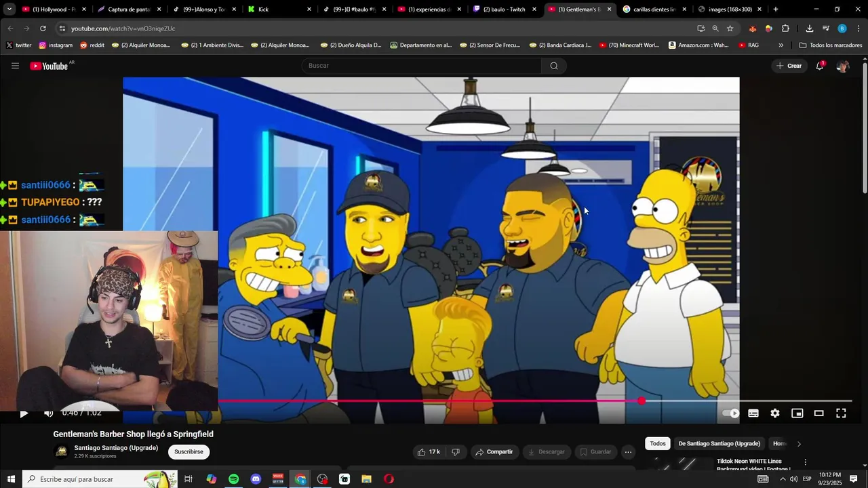This screenshot has height=488, width=868.
Task: Click the Santiago Santiago channel avatar
Action: click(x=62, y=452)
